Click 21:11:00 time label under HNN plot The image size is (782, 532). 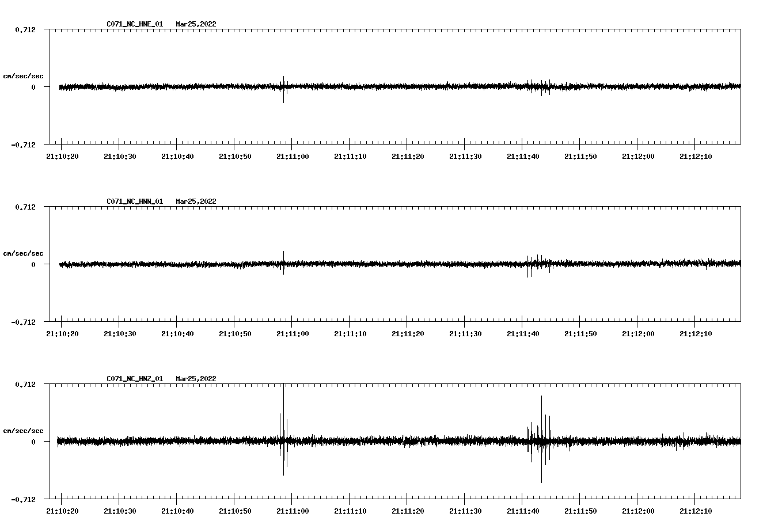coord(293,334)
